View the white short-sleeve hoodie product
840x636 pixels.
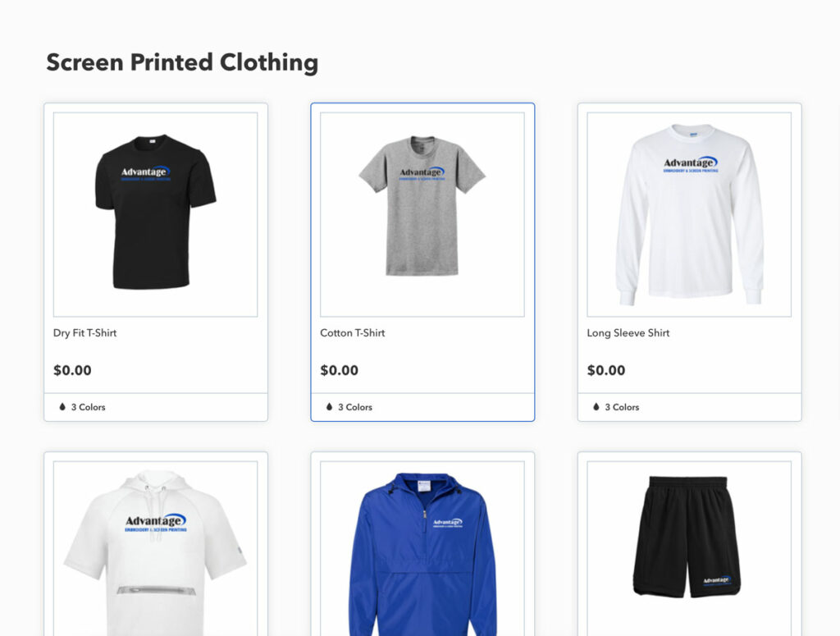[155, 549]
